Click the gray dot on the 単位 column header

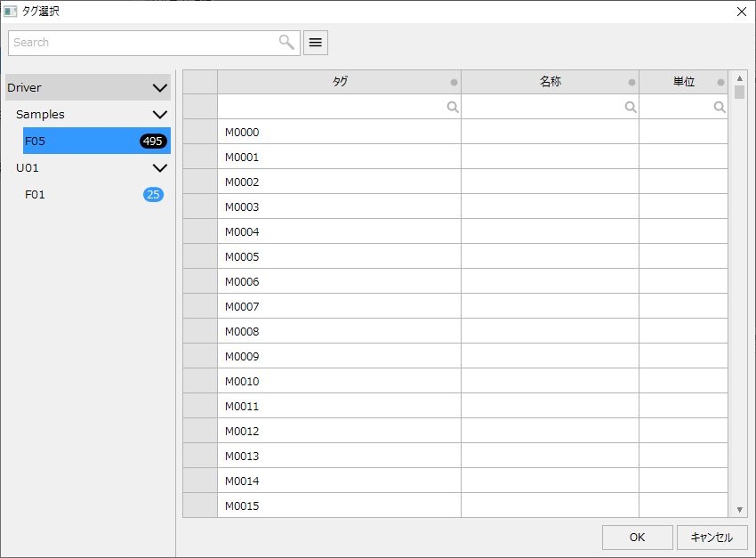click(720, 81)
